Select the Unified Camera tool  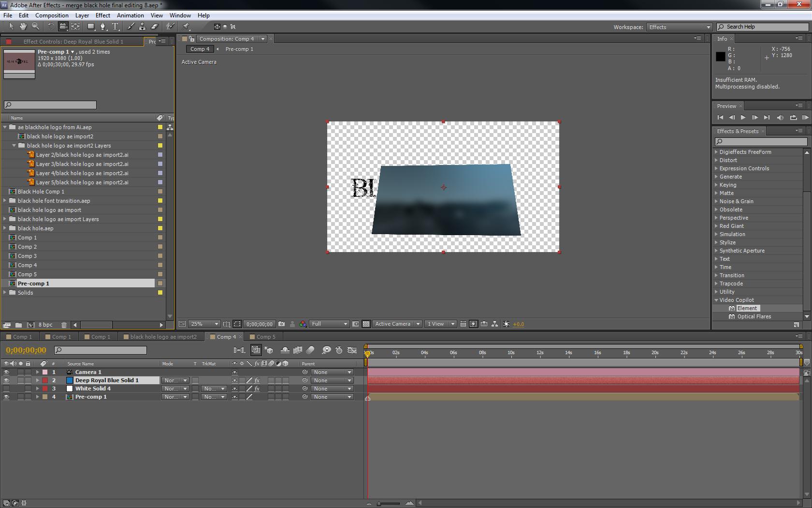(x=63, y=27)
